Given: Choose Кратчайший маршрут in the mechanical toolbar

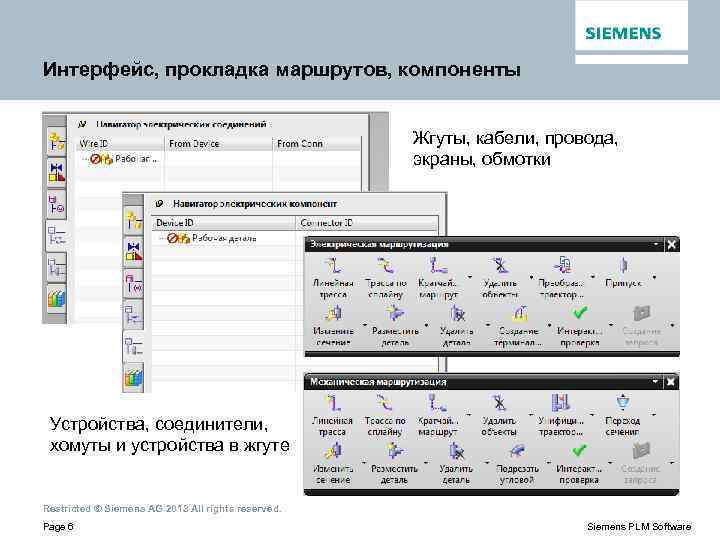Looking at the screenshot, I should [438, 416].
